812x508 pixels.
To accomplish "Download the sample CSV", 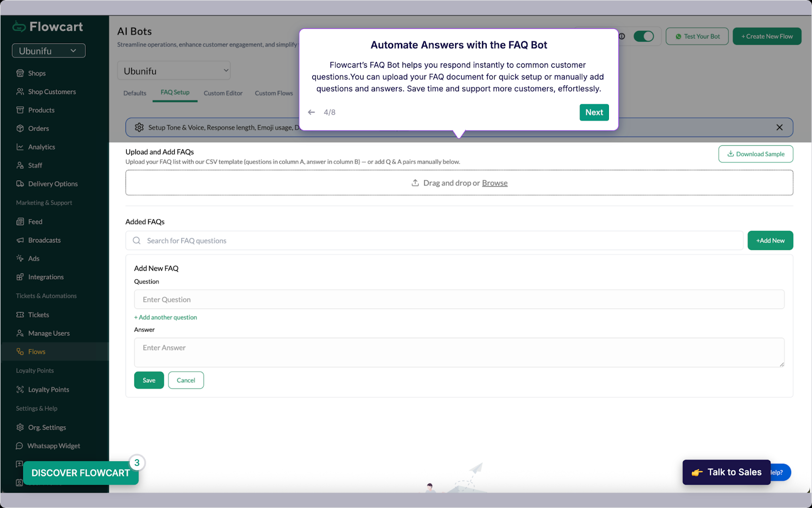I will click(756, 154).
